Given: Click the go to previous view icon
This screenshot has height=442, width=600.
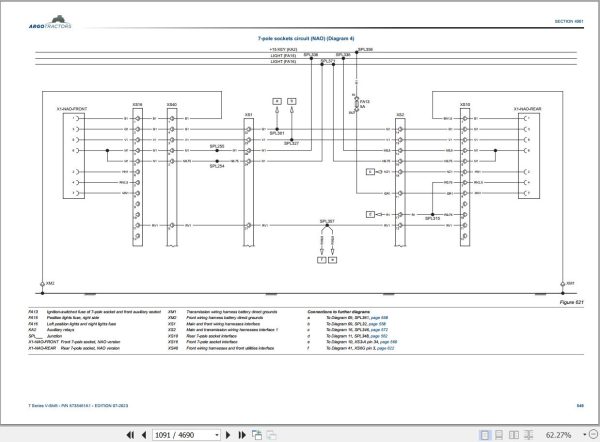Looking at the screenshot, I should pyautogui.click(x=257, y=435).
